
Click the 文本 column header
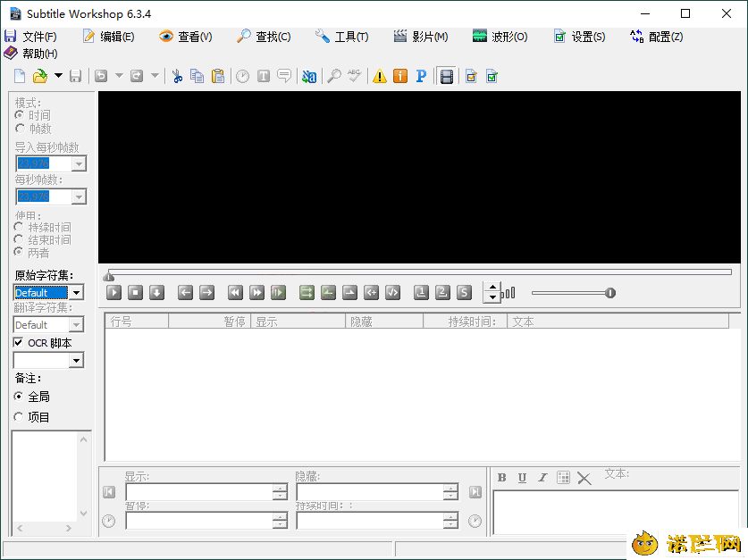(x=618, y=322)
